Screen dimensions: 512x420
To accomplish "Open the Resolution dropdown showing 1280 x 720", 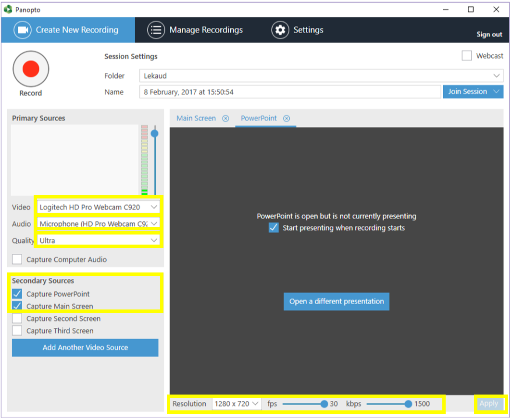I will [237, 404].
